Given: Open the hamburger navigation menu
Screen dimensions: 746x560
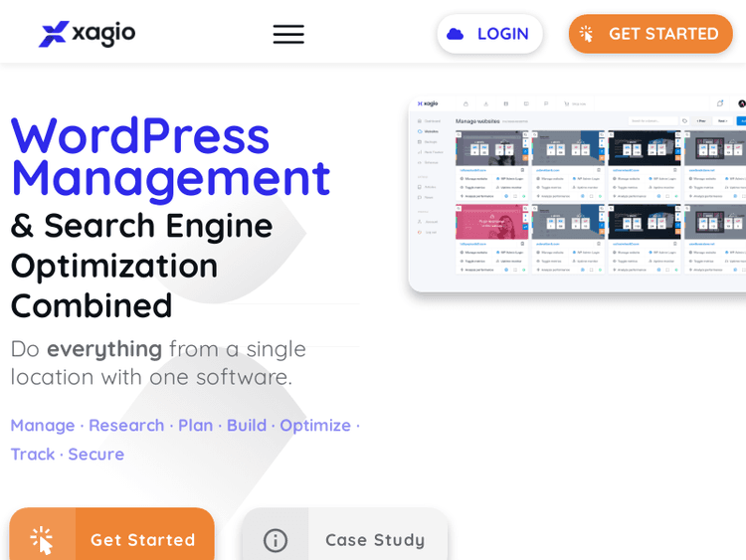Looking at the screenshot, I should tap(288, 34).
